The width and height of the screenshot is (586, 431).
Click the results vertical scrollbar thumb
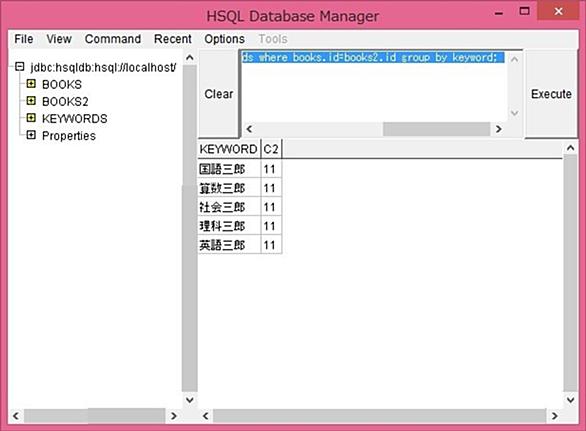(x=571, y=274)
